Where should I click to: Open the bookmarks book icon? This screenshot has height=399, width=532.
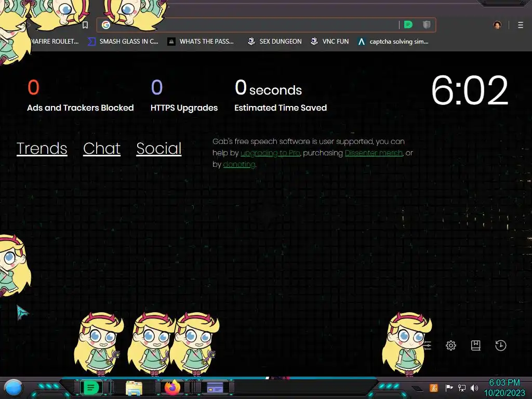pyautogui.click(x=476, y=345)
